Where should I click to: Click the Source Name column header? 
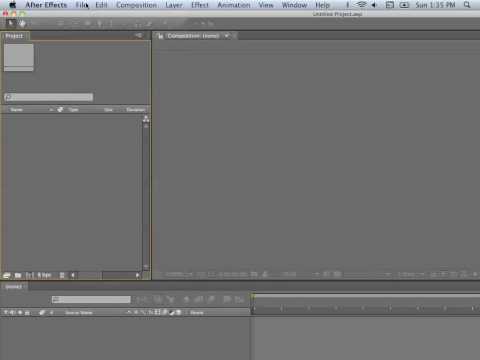pyautogui.click(x=79, y=312)
